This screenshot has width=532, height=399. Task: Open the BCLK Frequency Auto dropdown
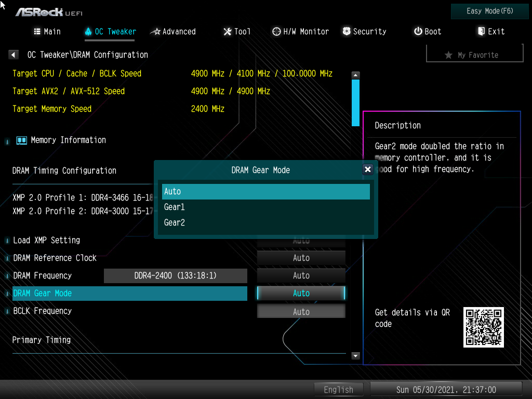click(301, 312)
